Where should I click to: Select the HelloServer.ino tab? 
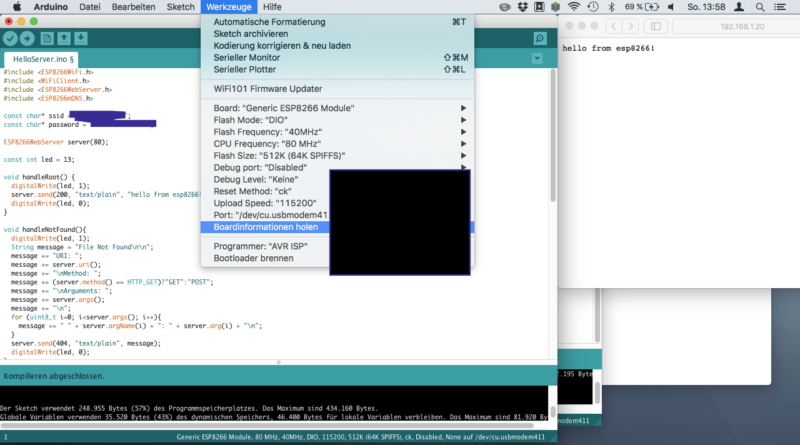click(x=43, y=59)
